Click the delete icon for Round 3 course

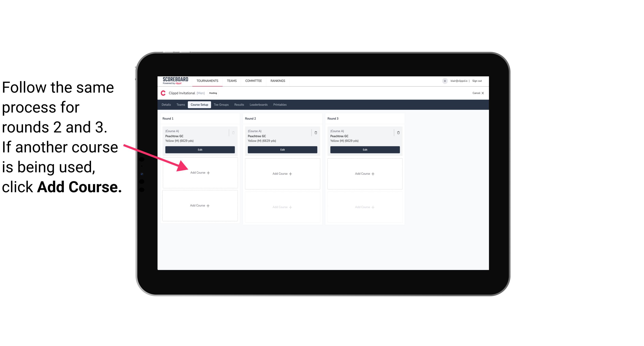(397, 132)
